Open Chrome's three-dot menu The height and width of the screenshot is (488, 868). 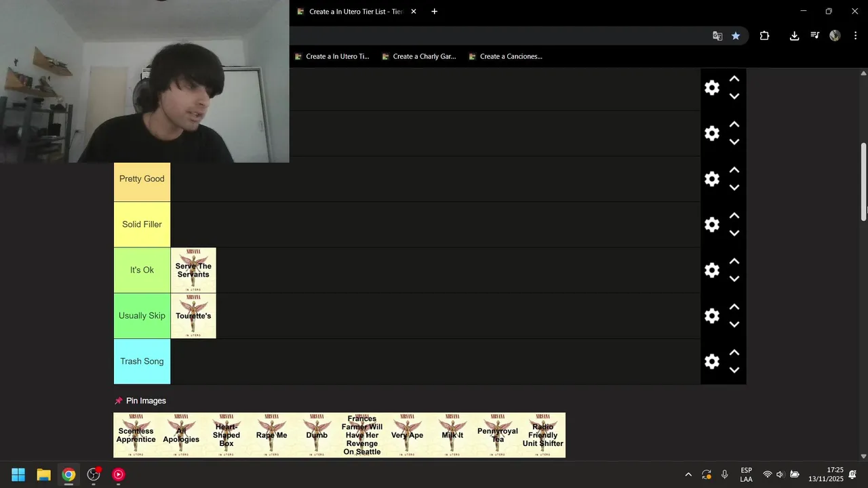click(x=854, y=36)
